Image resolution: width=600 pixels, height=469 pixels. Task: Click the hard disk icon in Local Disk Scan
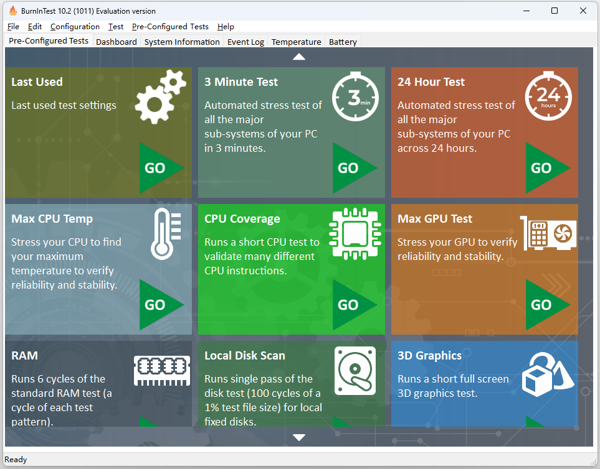click(355, 373)
